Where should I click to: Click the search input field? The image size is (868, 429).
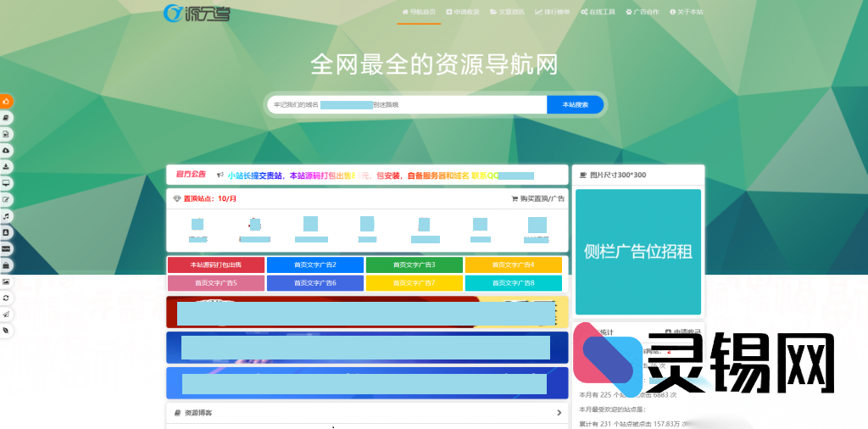pyautogui.click(x=407, y=104)
